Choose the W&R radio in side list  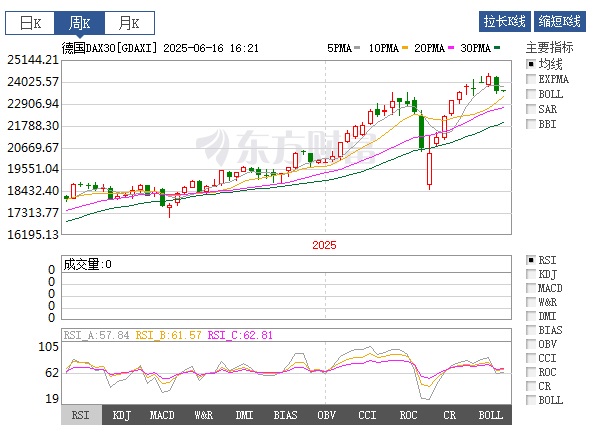(x=530, y=302)
